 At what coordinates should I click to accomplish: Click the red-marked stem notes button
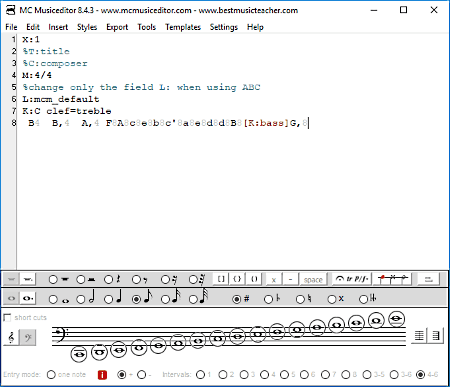click(393, 279)
